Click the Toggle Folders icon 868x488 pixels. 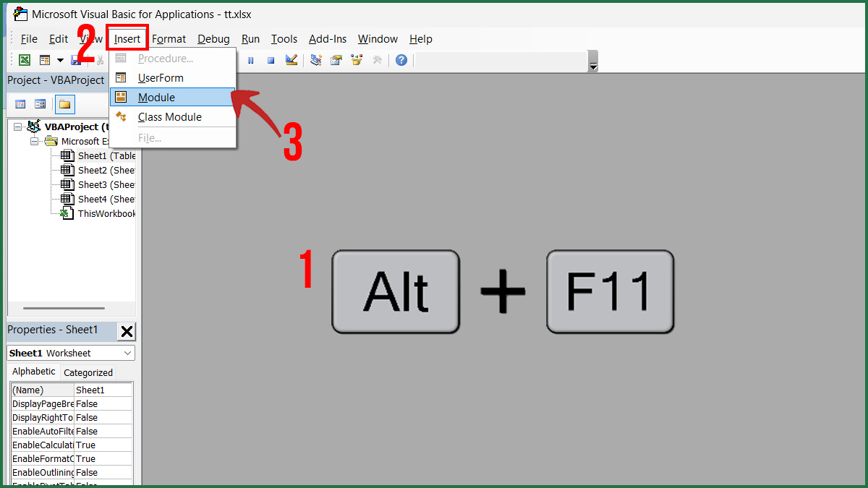64,103
